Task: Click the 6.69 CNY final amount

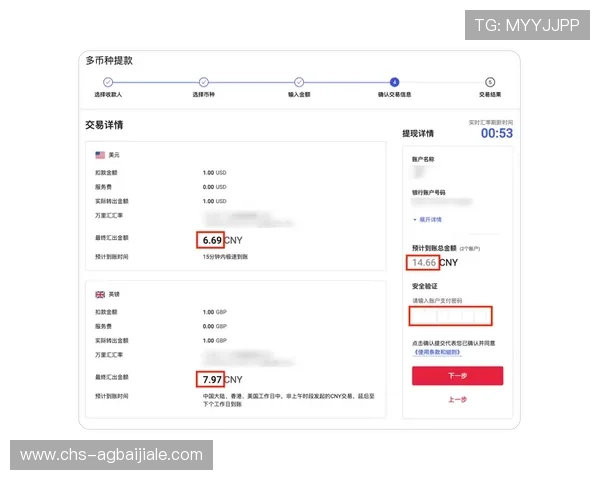Action: tap(222, 240)
